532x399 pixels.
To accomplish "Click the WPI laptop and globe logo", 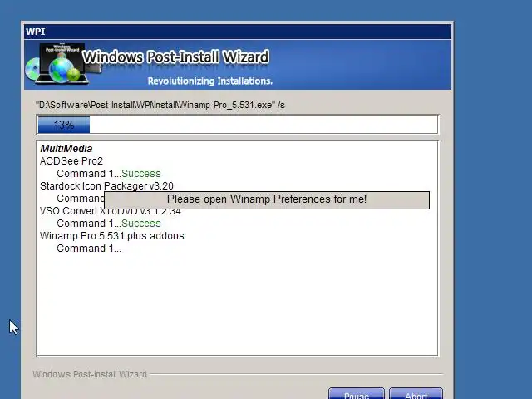I will point(62,63).
